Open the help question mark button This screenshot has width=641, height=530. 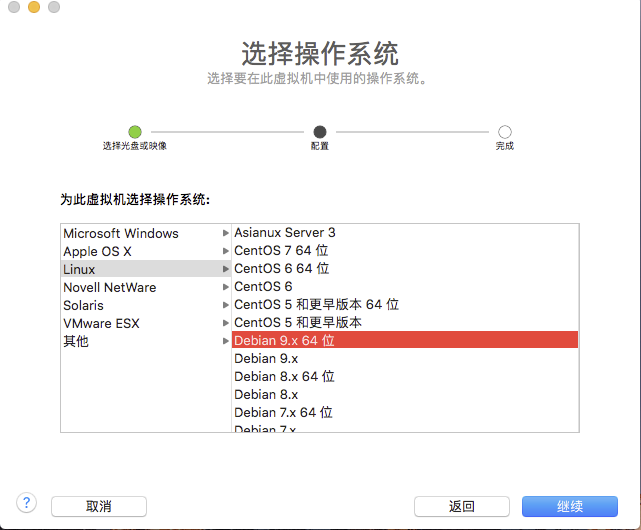[x=27, y=503]
